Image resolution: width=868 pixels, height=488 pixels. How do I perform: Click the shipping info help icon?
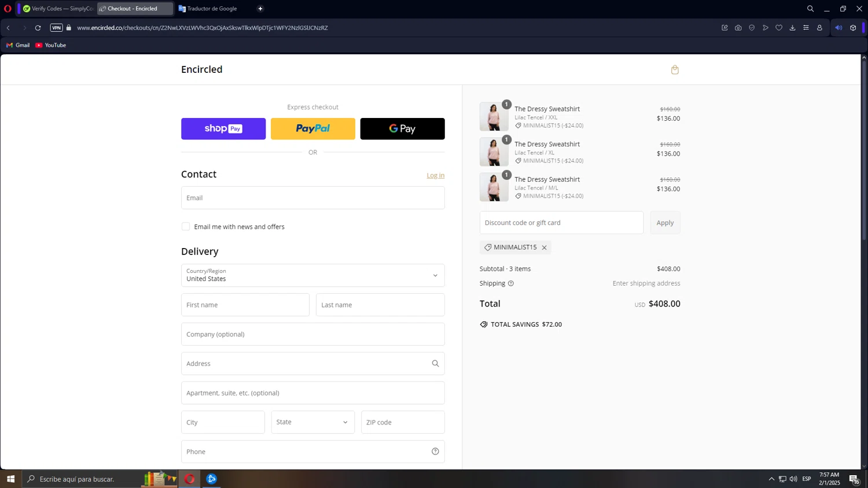coord(511,283)
